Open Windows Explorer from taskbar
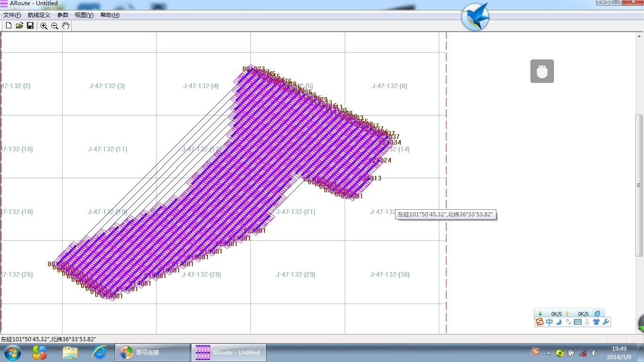The width and height of the screenshot is (644, 362). coord(70,353)
